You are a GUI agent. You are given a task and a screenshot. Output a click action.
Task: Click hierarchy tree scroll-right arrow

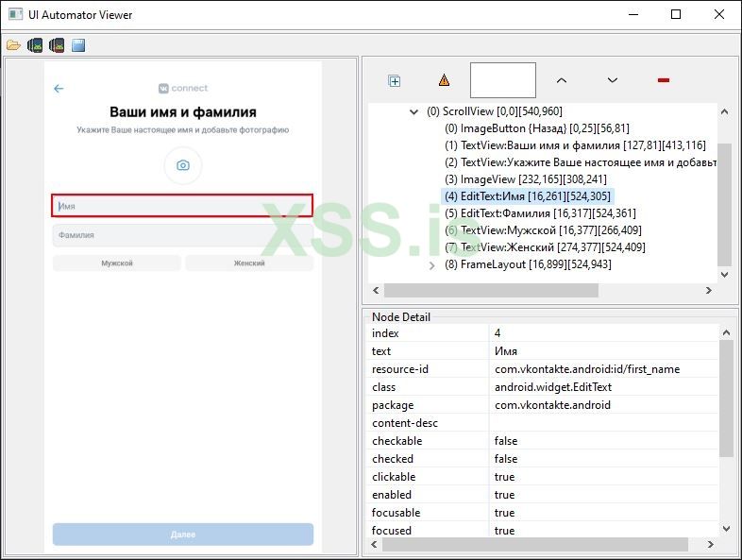pyautogui.click(x=708, y=290)
